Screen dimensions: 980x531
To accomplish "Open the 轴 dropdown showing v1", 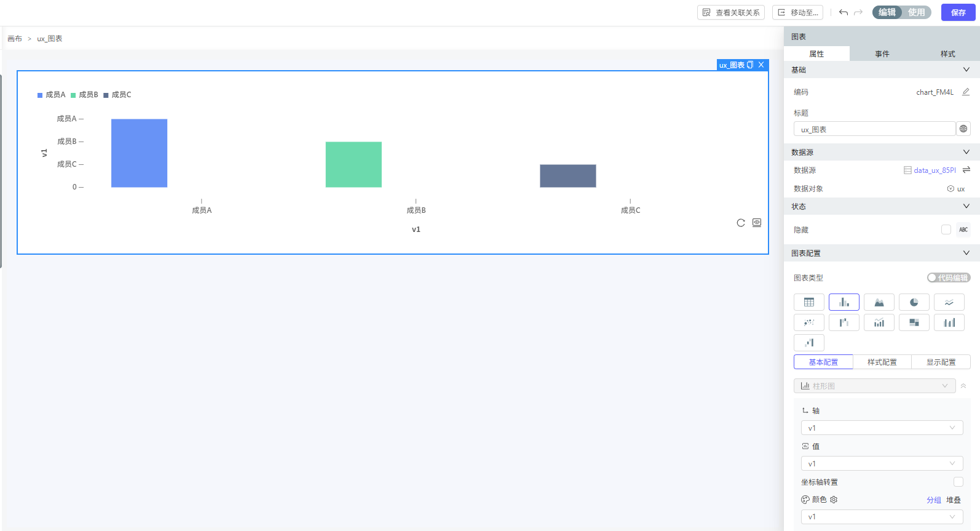I will coord(881,428).
